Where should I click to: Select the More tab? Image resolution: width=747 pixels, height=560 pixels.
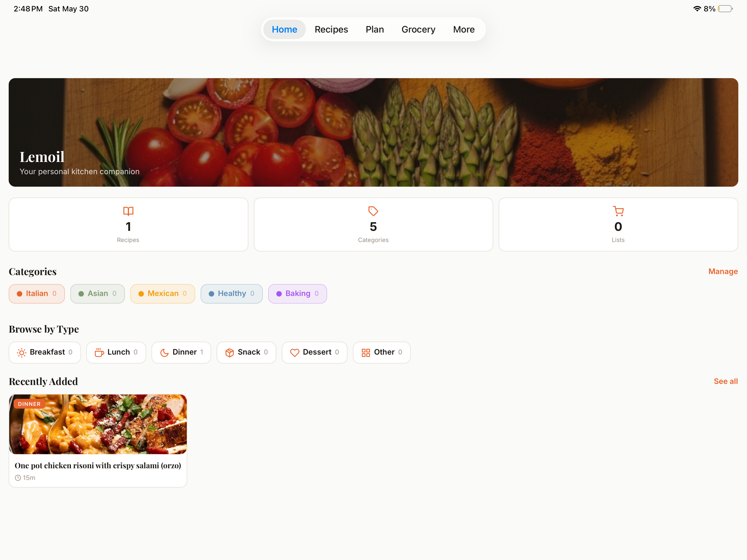464,29
